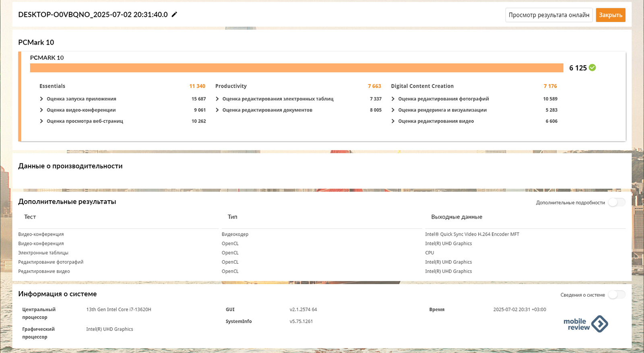Click the result title DESKTOP-O0VBQNO_2025-07-02
This screenshot has height=353, width=644.
click(93, 14)
